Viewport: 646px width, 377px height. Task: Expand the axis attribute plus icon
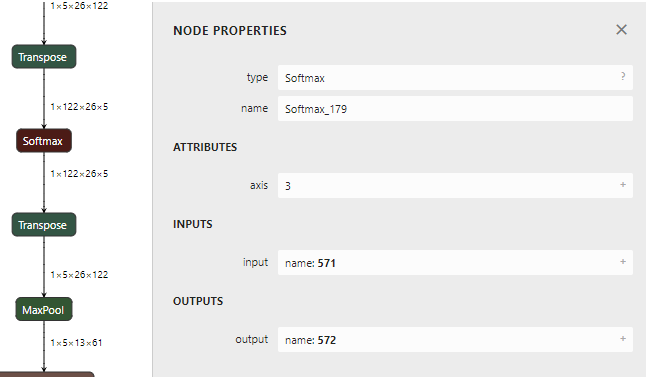click(x=623, y=185)
